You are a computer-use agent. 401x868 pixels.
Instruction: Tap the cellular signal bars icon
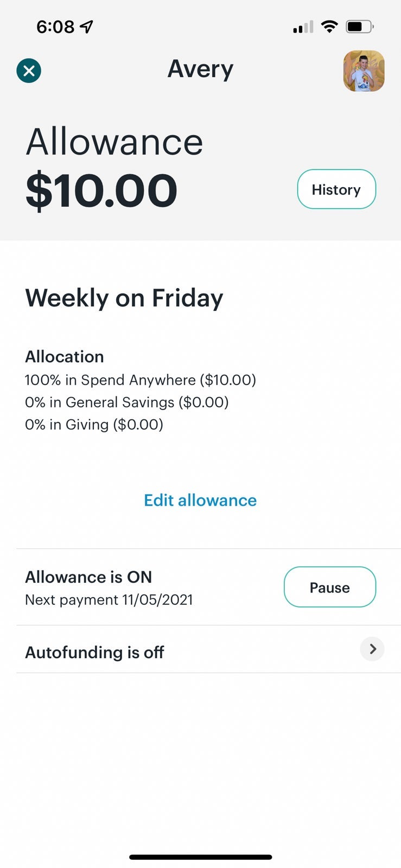point(303,27)
